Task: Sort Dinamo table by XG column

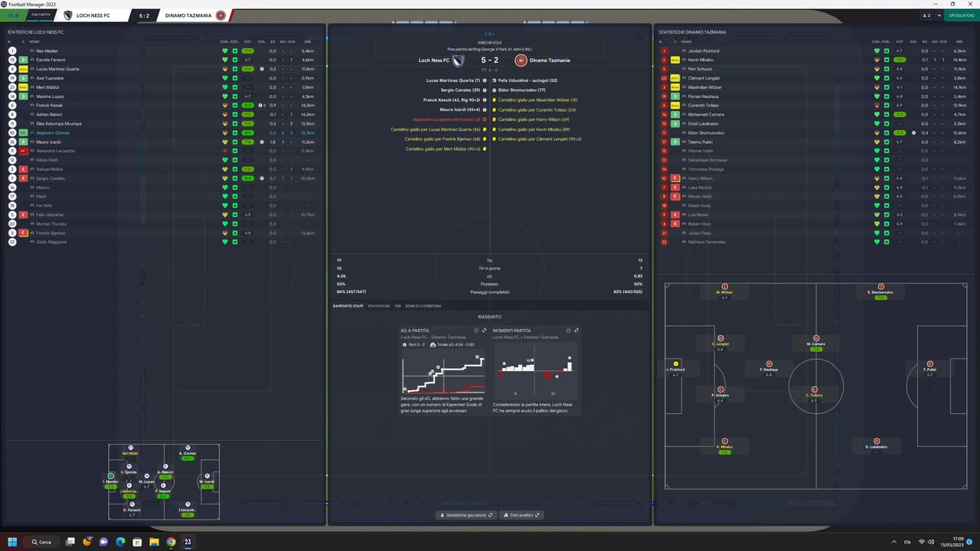Action: (925, 41)
